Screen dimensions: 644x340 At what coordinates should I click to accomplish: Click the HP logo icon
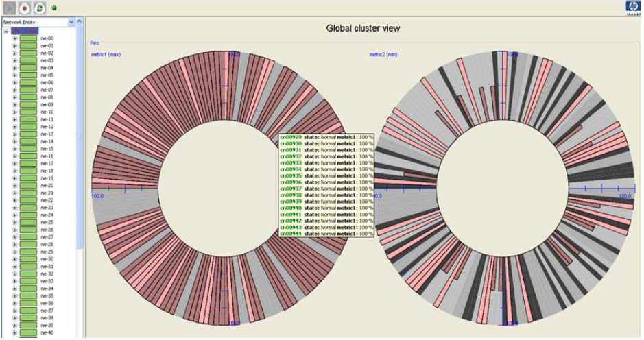[x=632, y=6]
